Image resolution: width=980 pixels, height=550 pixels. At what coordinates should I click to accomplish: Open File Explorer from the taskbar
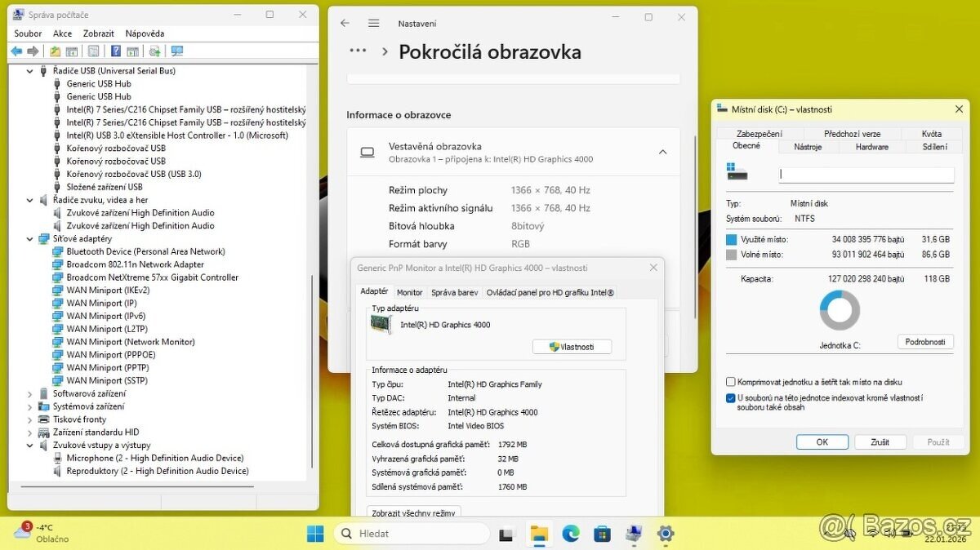coord(538,534)
